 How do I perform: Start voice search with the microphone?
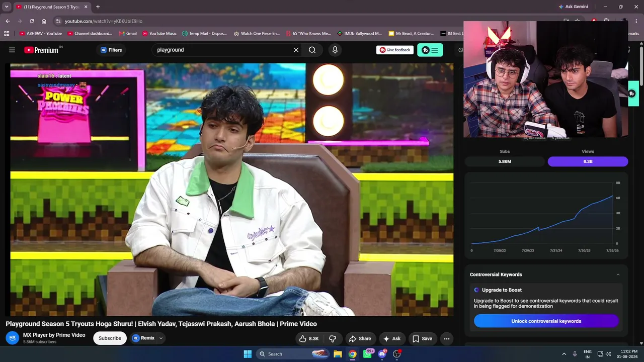click(335, 50)
